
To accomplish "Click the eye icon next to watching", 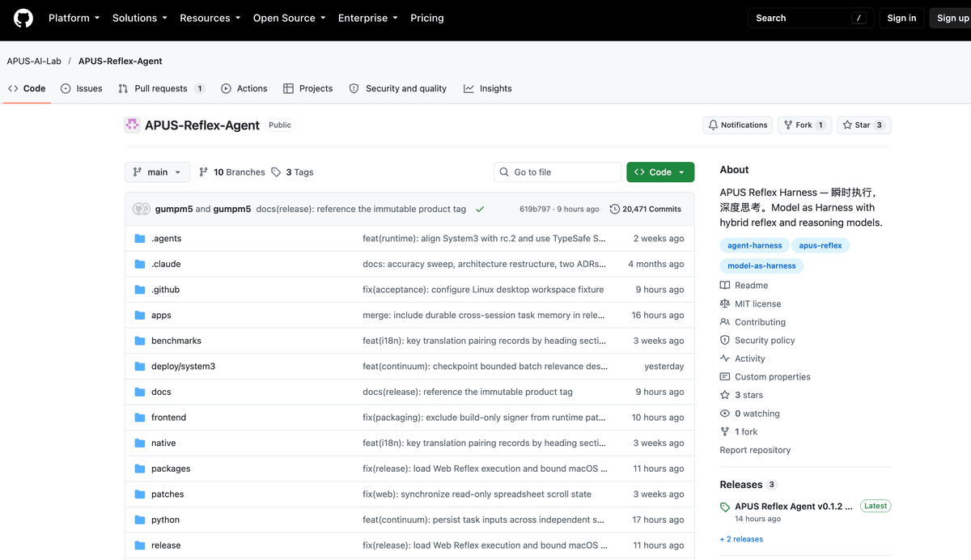I will tap(725, 414).
